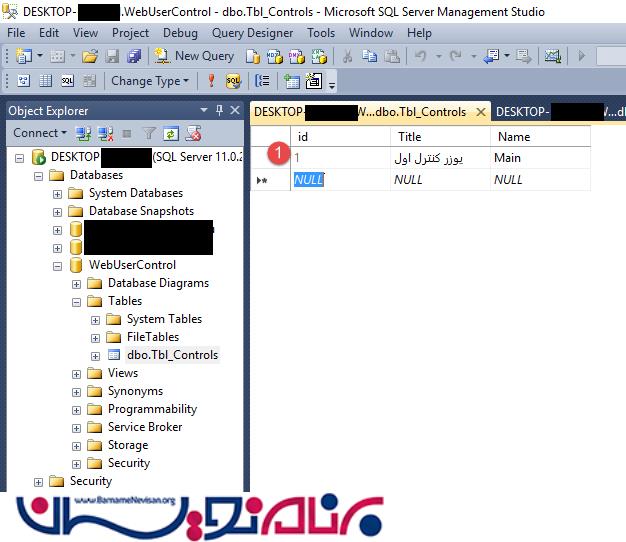Open the Query Designer menu
This screenshot has height=542, width=626.
pos(252,33)
